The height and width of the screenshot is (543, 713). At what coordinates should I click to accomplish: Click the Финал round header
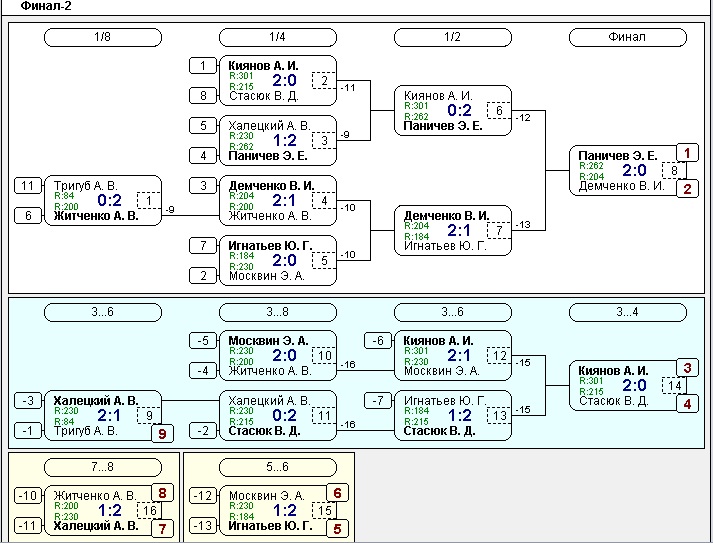[x=628, y=37]
